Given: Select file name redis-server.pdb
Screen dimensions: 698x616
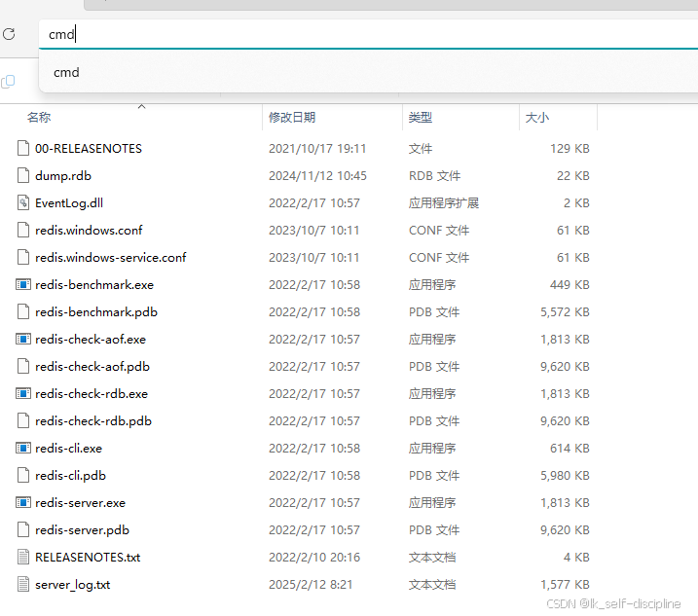Looking at the screenshot, I should (x=82, y=530).
